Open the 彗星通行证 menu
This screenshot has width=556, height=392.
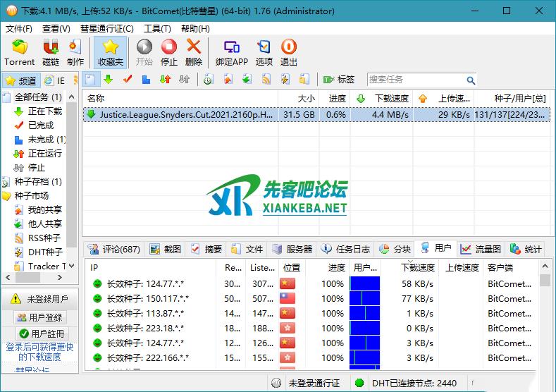(x=106, y=29)
